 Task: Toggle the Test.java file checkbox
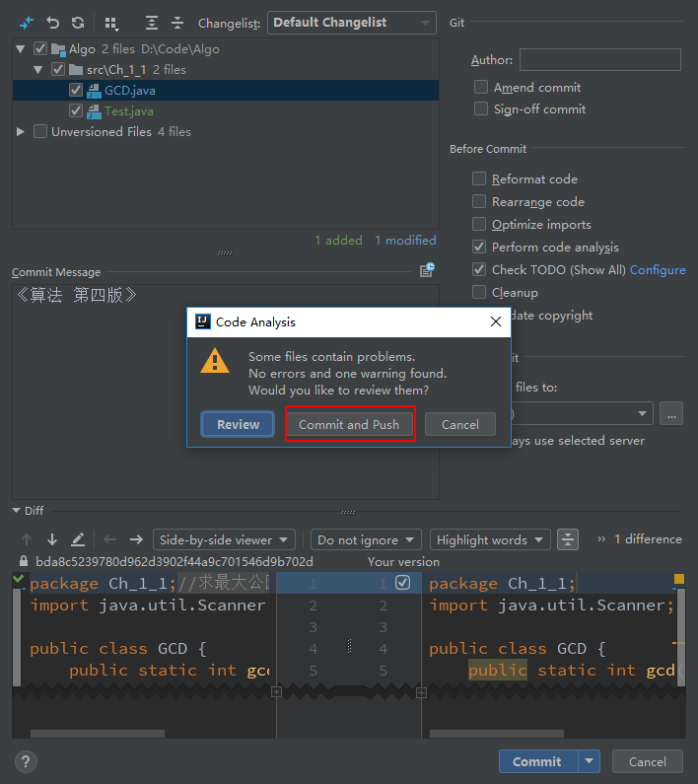(77, 111)
